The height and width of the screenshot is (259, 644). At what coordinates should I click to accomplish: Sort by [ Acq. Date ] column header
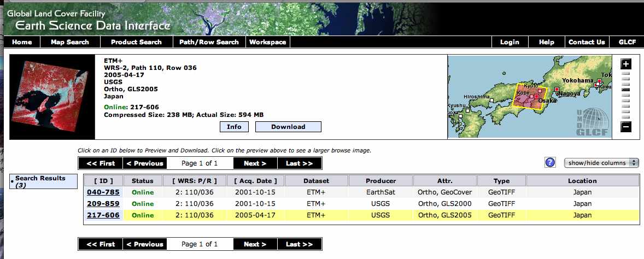(255, 181)
